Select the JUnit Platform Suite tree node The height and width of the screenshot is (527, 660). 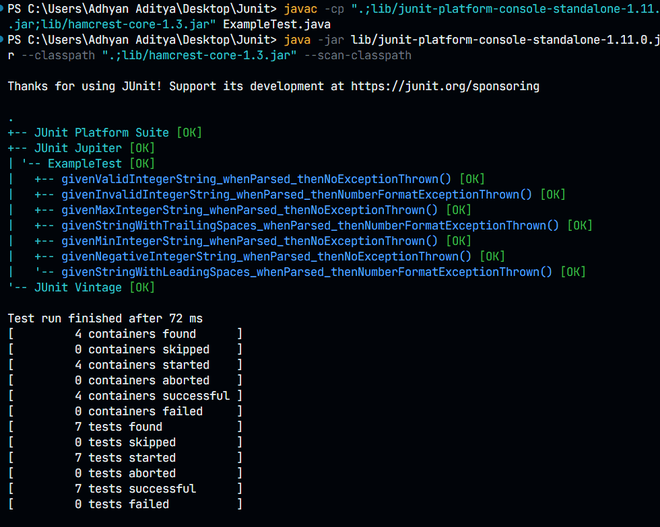[101, 133]
